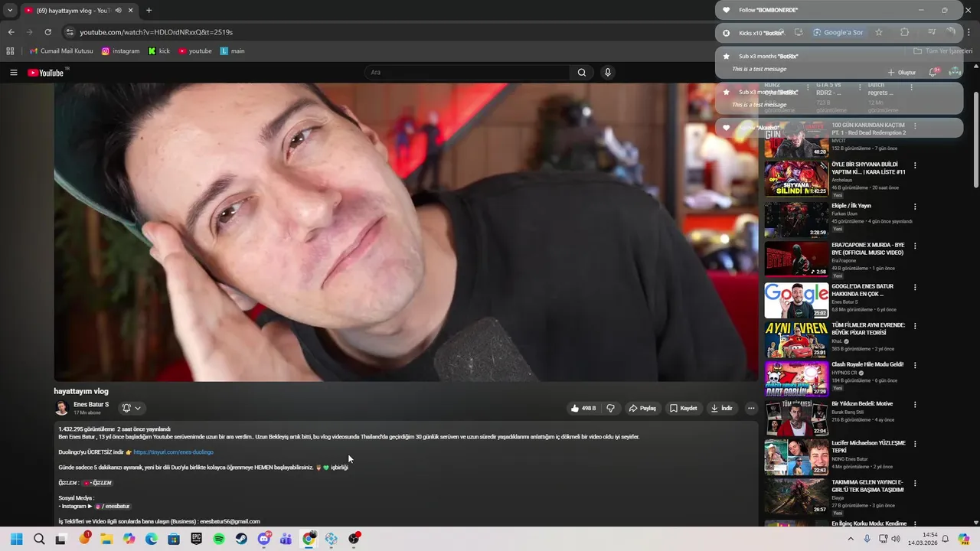Dislike the video with thumbs down
This screenshot has width=980, height=551.
(x=610, y=408)
